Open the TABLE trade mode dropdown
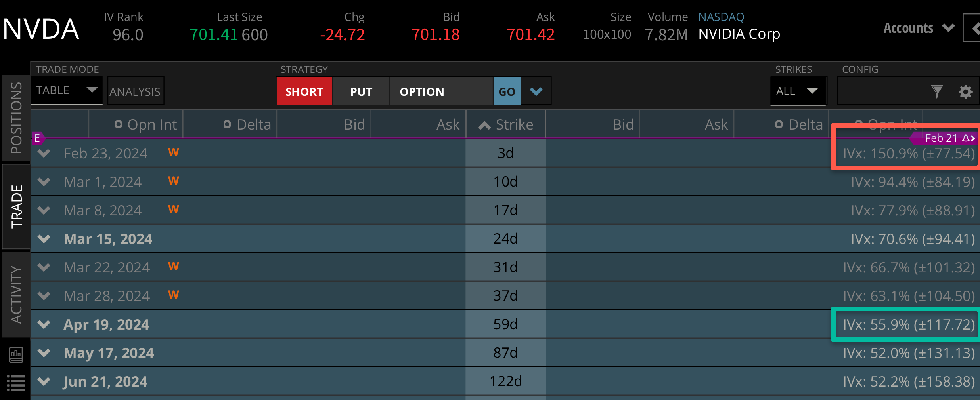 coord(67,91)
